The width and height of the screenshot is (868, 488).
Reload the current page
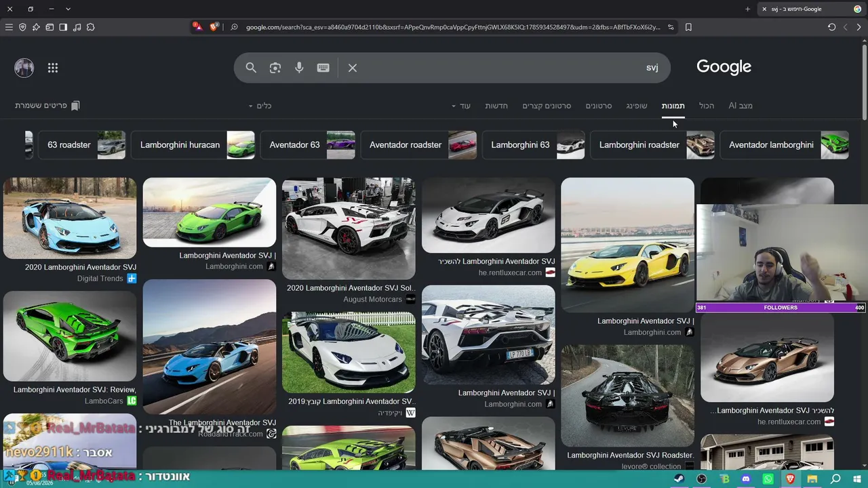tap(831, 27)
